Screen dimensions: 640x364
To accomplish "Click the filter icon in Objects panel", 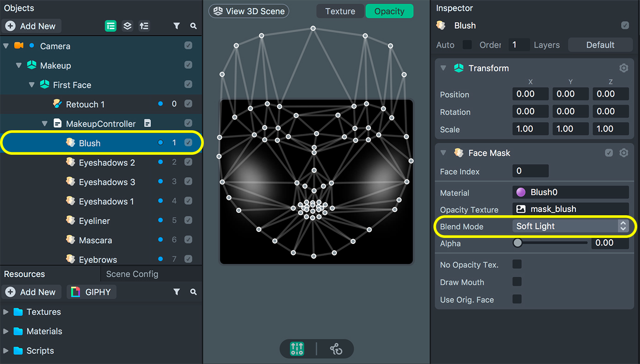I will (x=177, y=26).
